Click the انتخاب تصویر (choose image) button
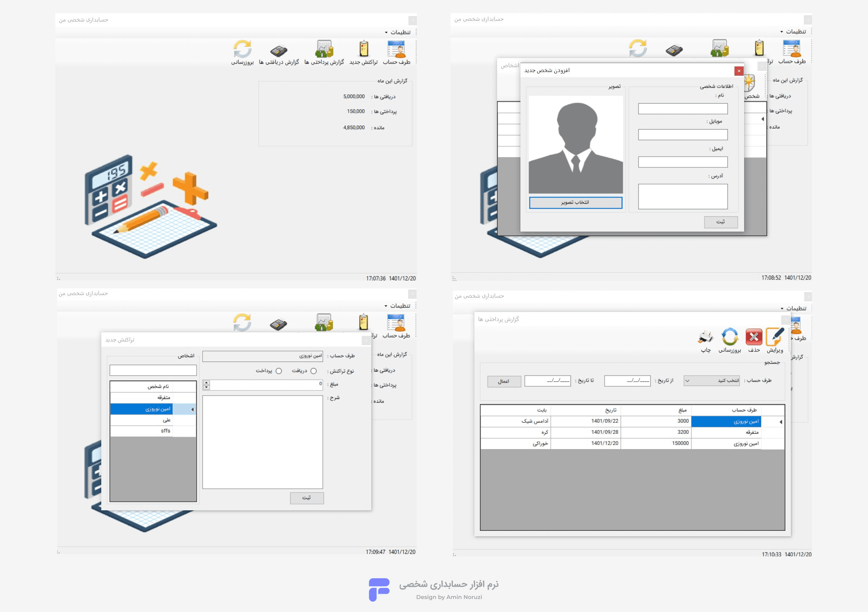 click(x=575, y=203)
